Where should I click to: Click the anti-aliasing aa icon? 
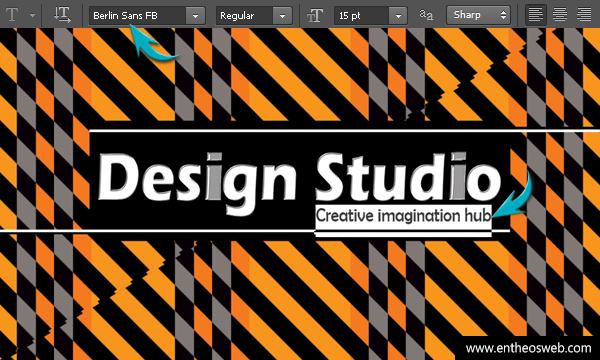(x=426, y=15)
